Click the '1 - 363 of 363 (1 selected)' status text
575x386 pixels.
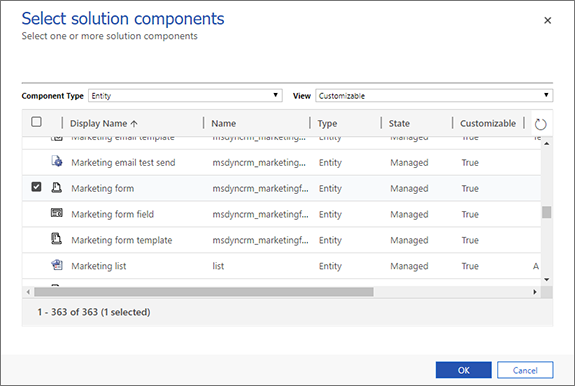tap(94, 312)
